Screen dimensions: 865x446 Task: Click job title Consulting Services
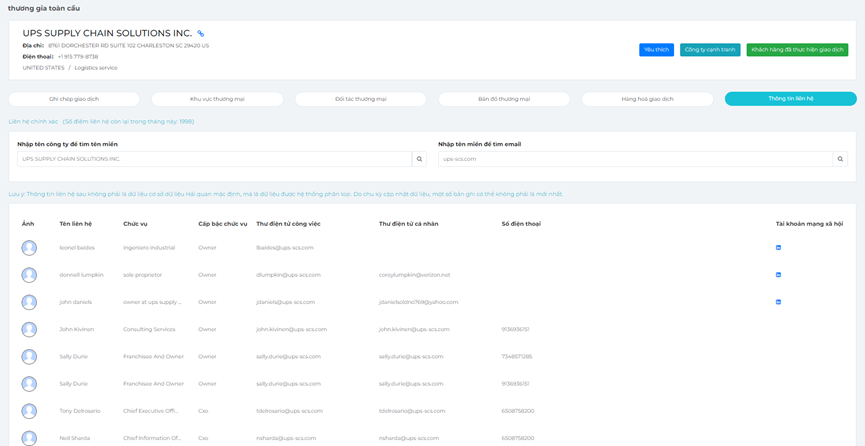(x=149, y=330)
